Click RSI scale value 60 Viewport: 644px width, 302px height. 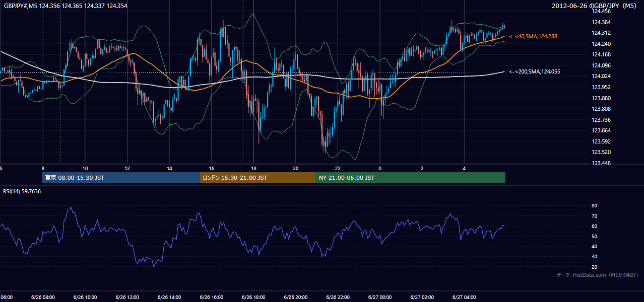coord(594,226)
